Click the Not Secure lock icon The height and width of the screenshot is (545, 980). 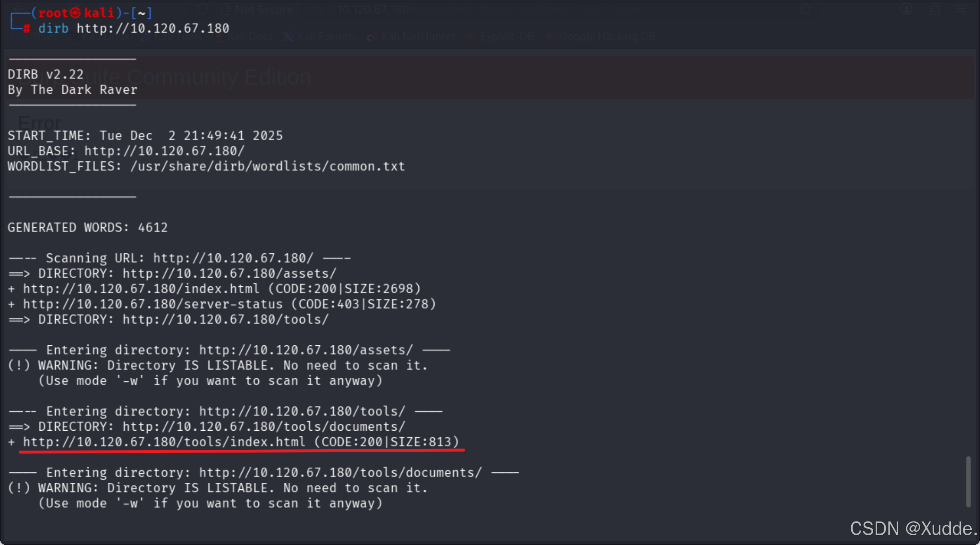pos(225,9)
